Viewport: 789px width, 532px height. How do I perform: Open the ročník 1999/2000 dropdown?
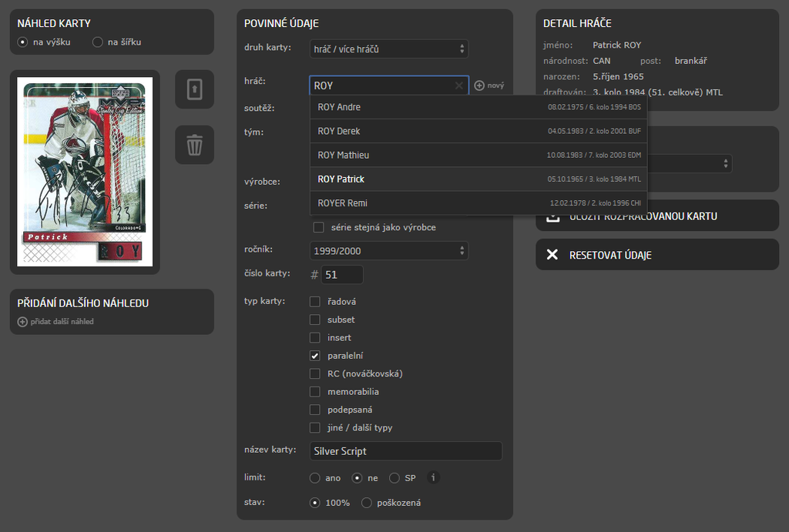[389, 251]
